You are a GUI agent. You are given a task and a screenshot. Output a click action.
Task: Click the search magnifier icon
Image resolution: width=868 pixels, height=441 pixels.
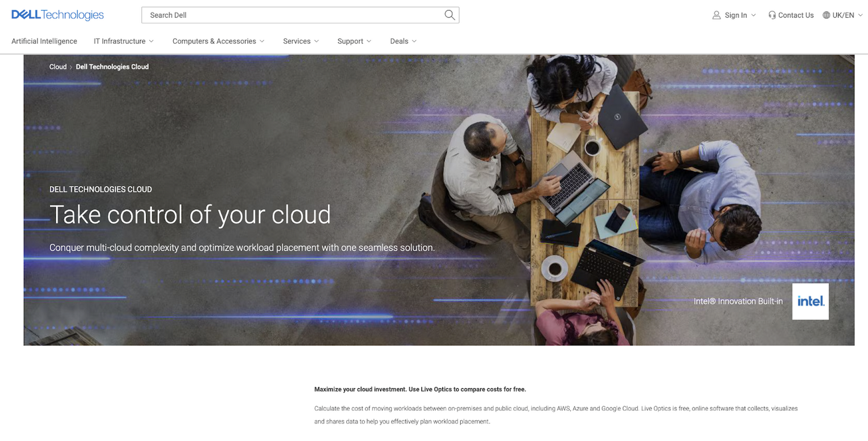[x=449, y=15]
